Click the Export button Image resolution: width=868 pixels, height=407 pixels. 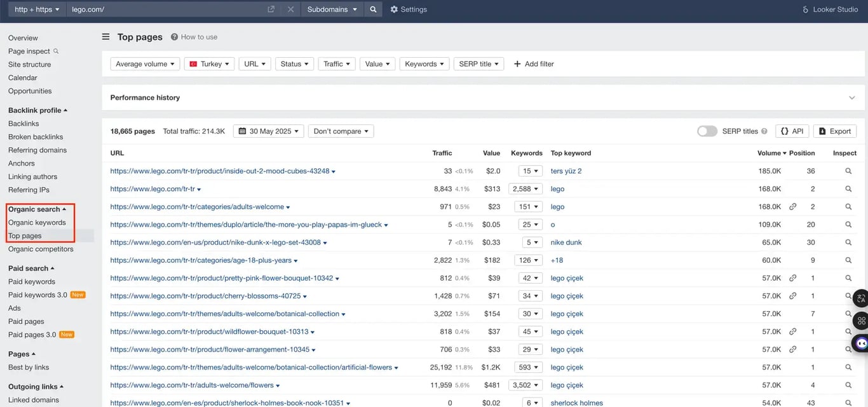pos(834,131)
